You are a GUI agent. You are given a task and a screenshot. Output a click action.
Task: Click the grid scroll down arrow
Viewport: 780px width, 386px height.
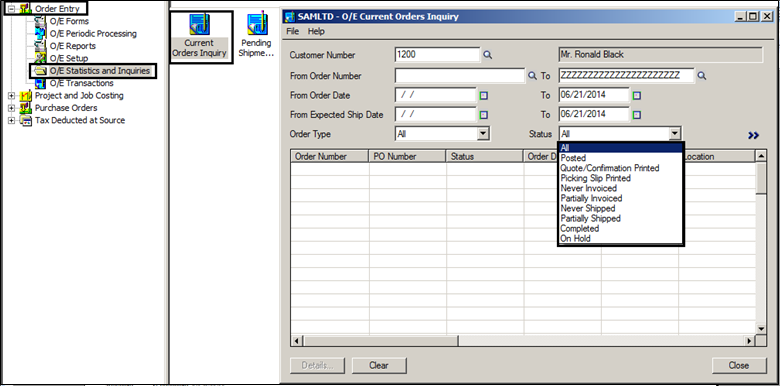point(761,328)
